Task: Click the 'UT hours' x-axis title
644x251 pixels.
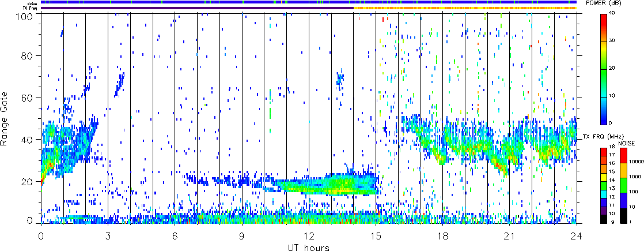Action: (x=309, y=247)
